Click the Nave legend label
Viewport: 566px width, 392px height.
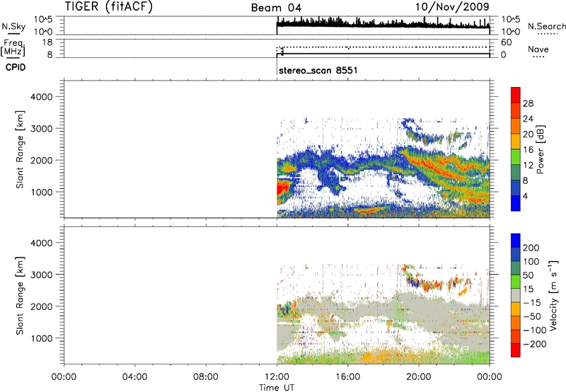pos(538,50)
